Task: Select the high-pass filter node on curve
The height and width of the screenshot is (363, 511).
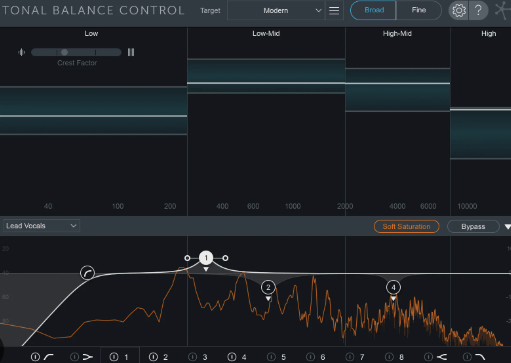Action: tap(88, 273)
